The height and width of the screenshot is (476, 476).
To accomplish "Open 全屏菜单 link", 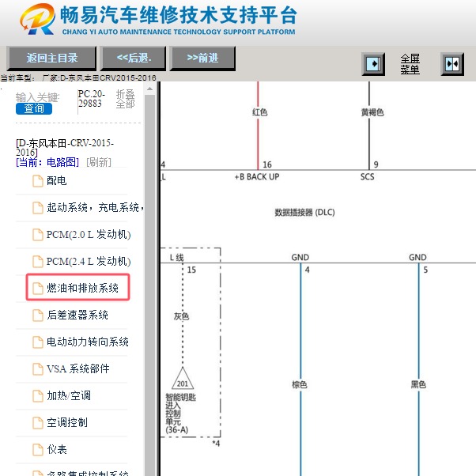I will (x=410, y=64).
